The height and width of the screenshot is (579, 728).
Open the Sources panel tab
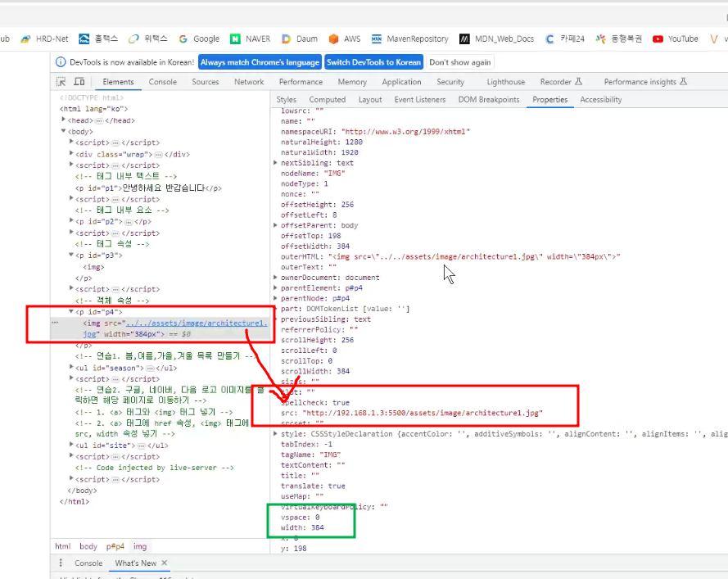click(206, 82)
